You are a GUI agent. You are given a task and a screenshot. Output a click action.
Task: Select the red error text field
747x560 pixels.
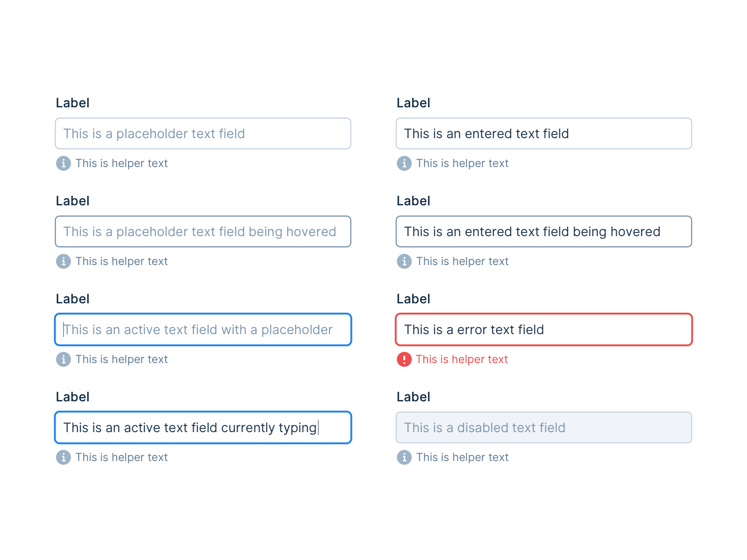coord(543,329)
